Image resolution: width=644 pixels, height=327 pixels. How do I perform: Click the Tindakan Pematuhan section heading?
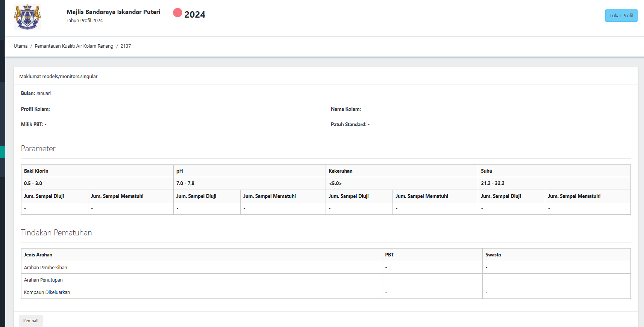coord(56,233)
